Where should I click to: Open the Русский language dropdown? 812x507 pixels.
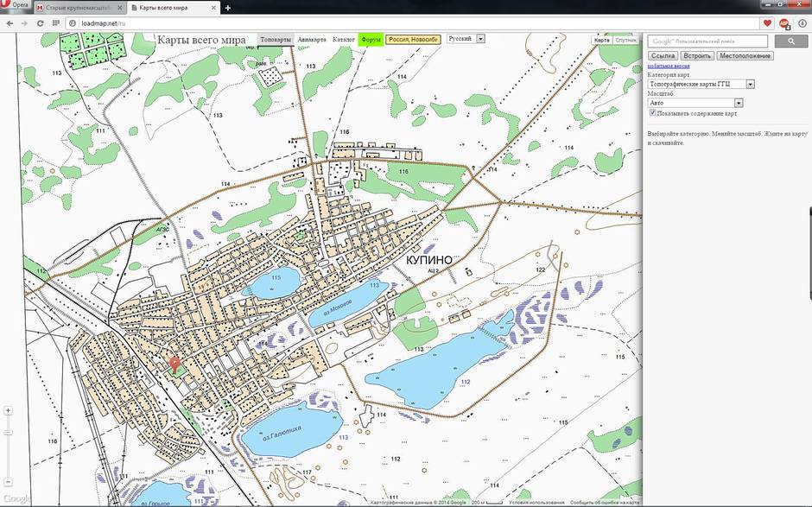pyautogui.click(x=480, y=39)
